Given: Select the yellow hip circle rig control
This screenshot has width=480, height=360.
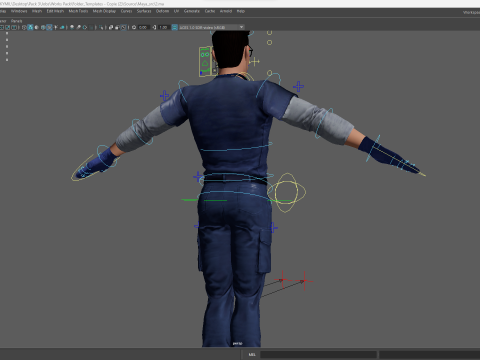Looking at the screenshot, I should coord(286,192).
